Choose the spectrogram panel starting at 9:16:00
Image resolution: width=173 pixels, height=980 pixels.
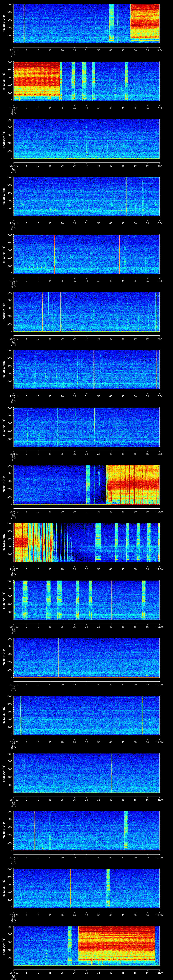(87, 888)
